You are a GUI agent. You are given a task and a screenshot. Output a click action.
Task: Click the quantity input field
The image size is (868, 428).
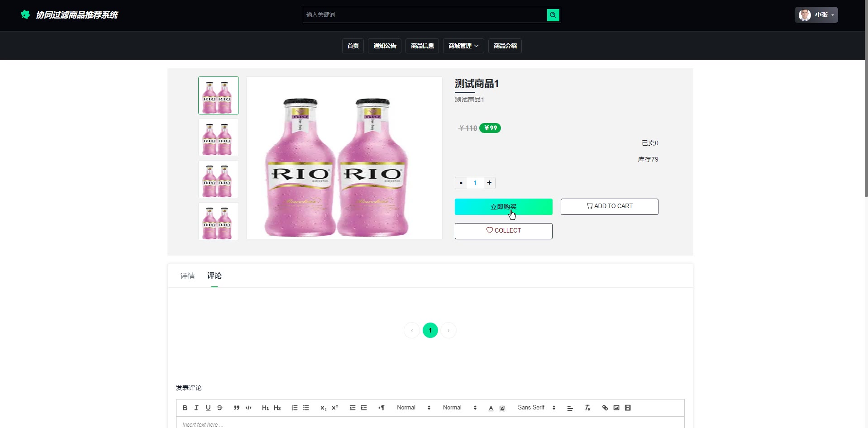475,183
